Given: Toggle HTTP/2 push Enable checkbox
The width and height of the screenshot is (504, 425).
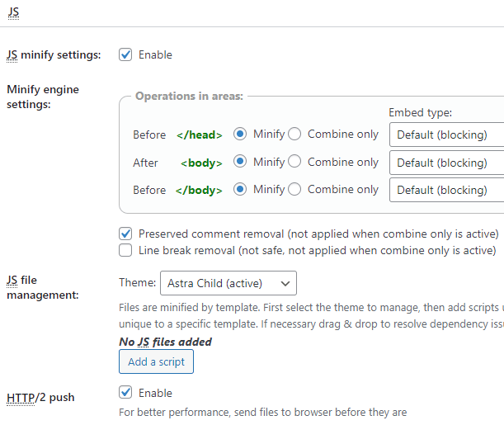Looking at the screenshot, I should 125,392.
